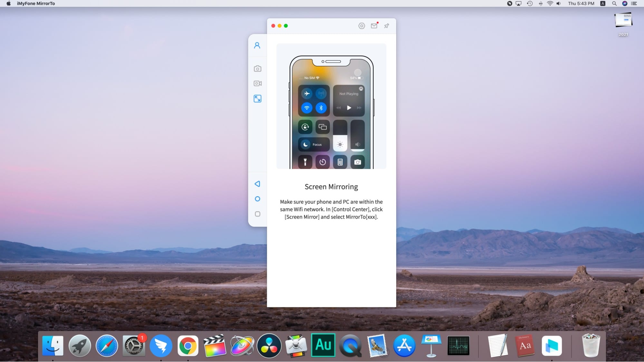The image size is (644, 362).
Task: Open the 2021 file thumbnail on the desktop
Action: (x=623, y=21)
